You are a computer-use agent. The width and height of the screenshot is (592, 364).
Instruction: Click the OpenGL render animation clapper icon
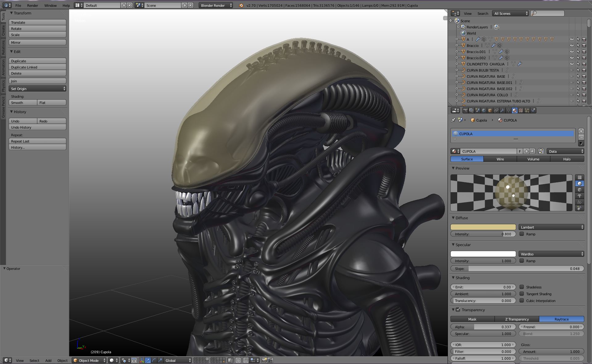pos(270,360)
